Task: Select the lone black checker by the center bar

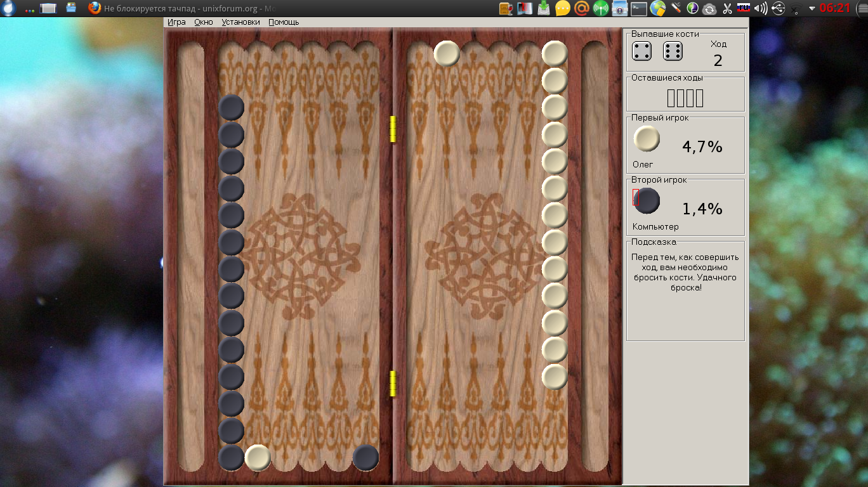Action: point(365,457)
